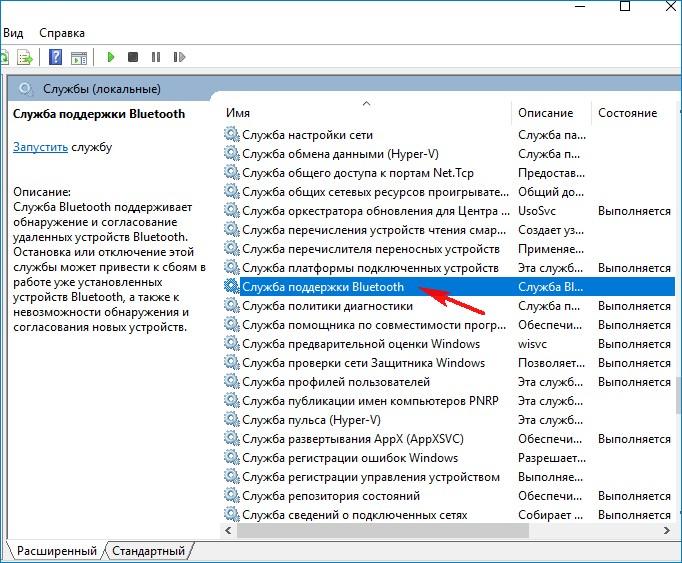This screenshot has width=682, height=563.
Task: Select Служба регистрации управления устройством row
Action: click(449, 477)
